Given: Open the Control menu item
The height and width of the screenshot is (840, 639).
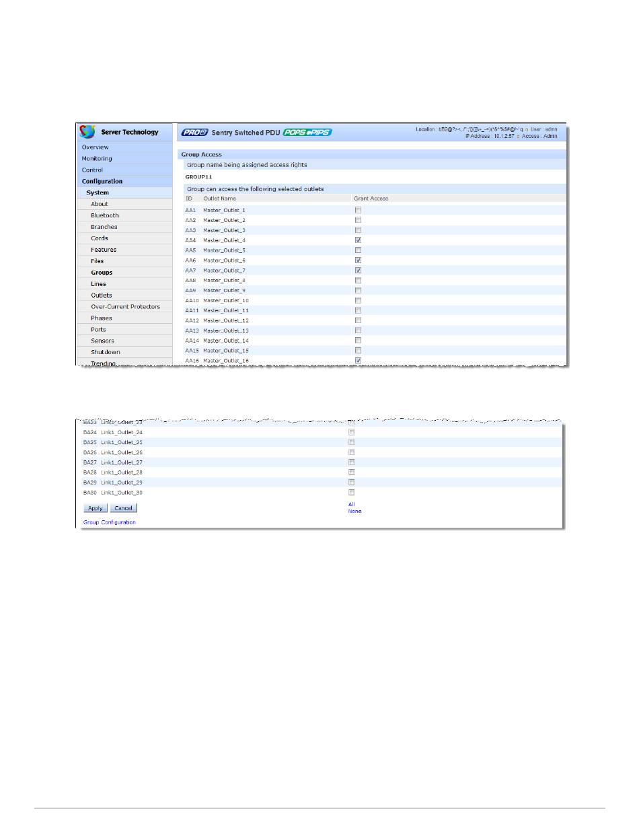Looking at the screenshot, I should [x=93, y=170].
